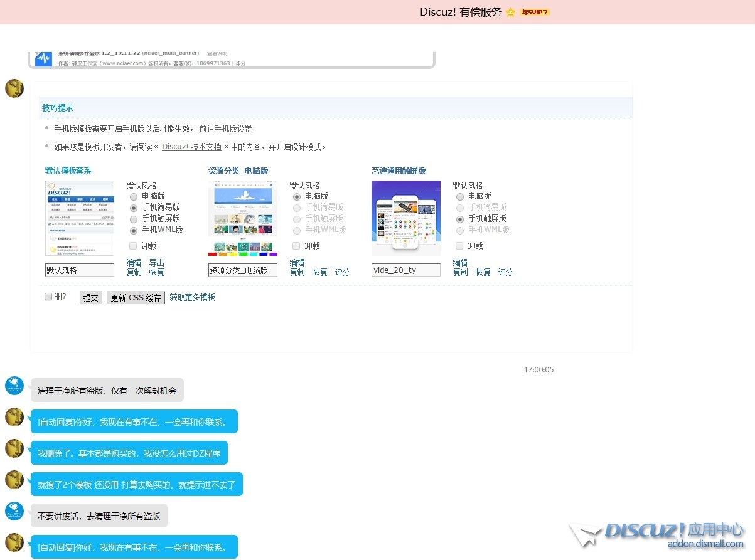Open the avatar beside 清理干净所有盗版，仅有一次解封机会 message
This screenshot has width=755, height=560.
pos(14,386)
